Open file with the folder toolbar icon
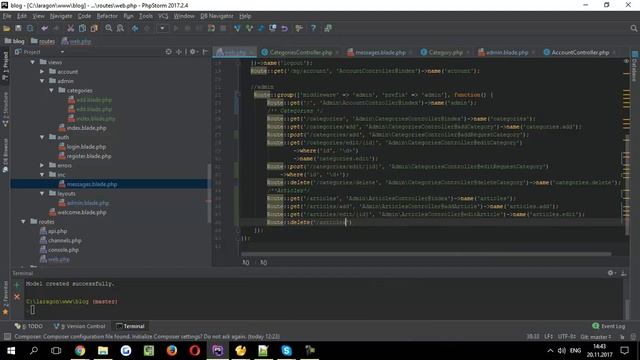This screenshot has height=360, width=640. [x=7, y=28]
